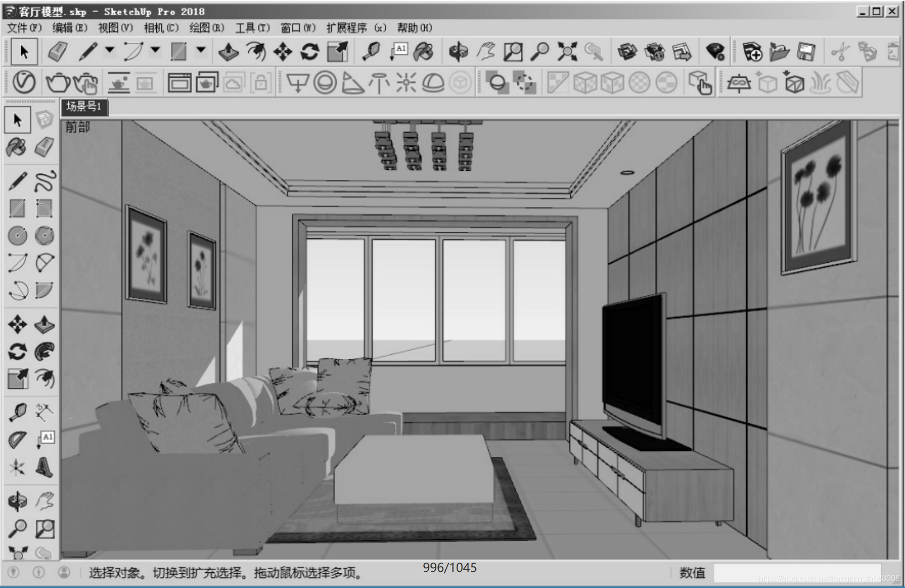Pick the Eraser tool in top toolbar

tap(57, 52)
